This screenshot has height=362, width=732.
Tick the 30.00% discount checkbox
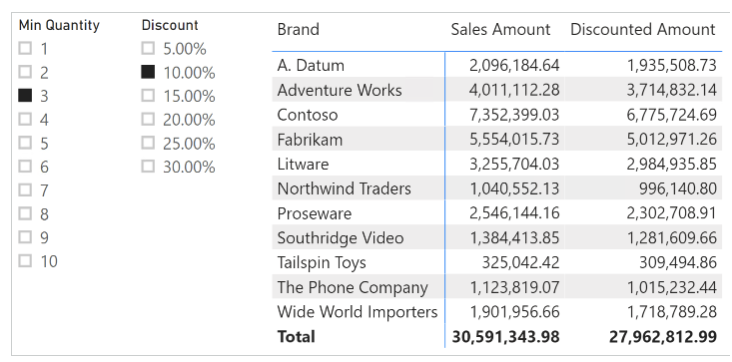[148, 166]
